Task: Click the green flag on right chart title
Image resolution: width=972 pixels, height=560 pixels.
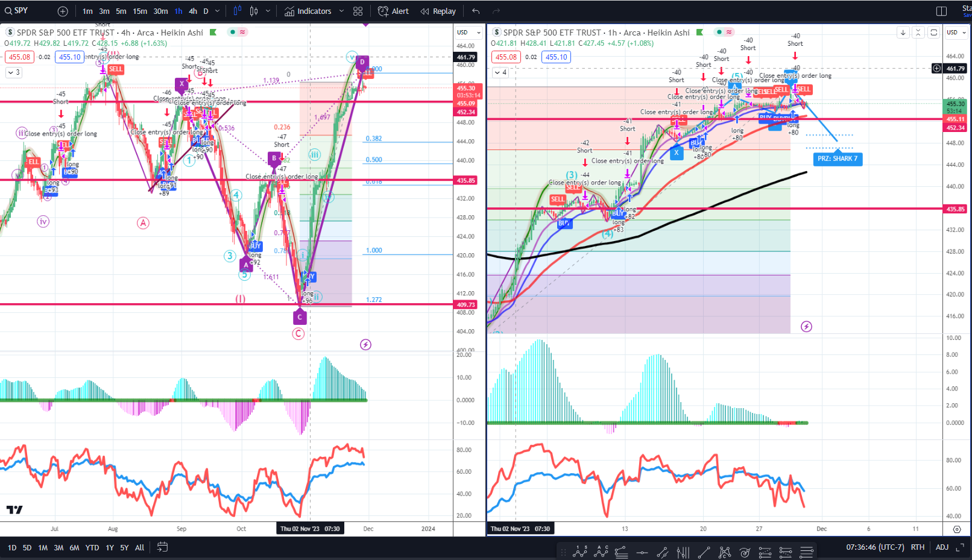Action: pyautogui.click(x=699, y=33)
